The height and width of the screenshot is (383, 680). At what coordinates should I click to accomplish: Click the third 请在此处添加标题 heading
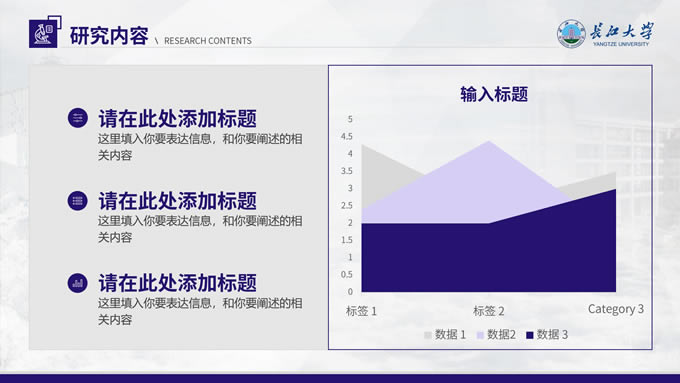pyautogui.click(x=177, y=283)
